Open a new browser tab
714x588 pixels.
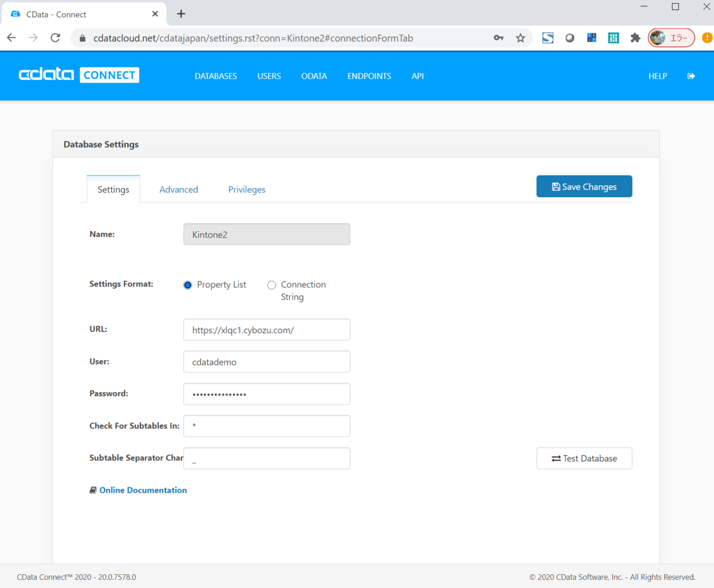pyautogui.click(x=181, y=14)
